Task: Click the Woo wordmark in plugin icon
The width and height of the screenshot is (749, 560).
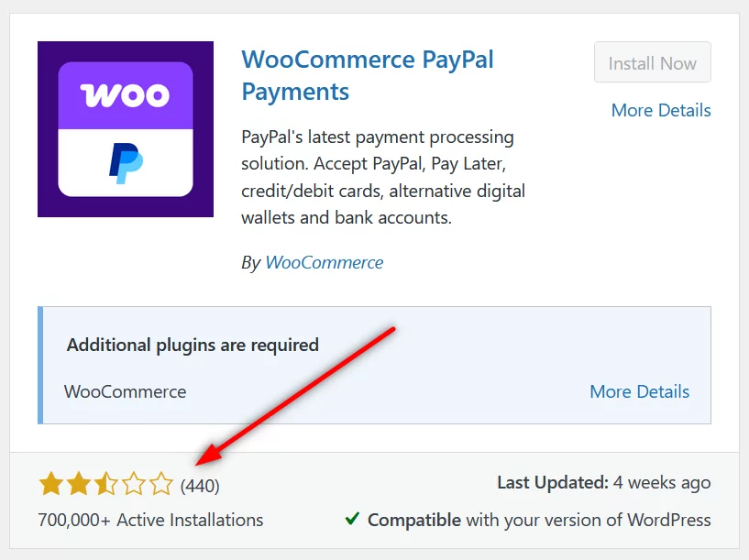Action: 125,95
